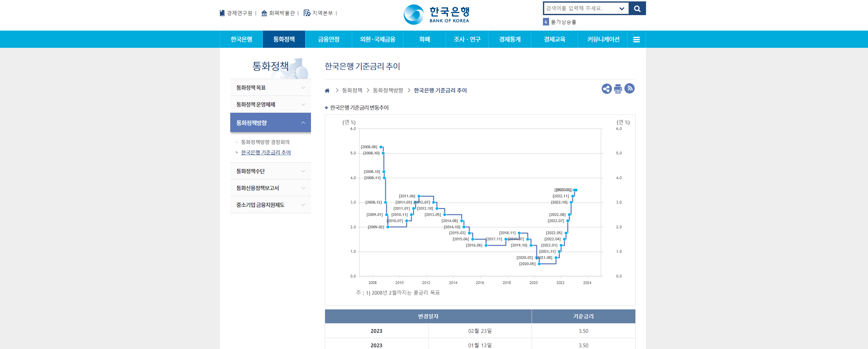868x349 pixels.
Task: Click the print icon
Action: pyautogui.click(x=618, y=89)
